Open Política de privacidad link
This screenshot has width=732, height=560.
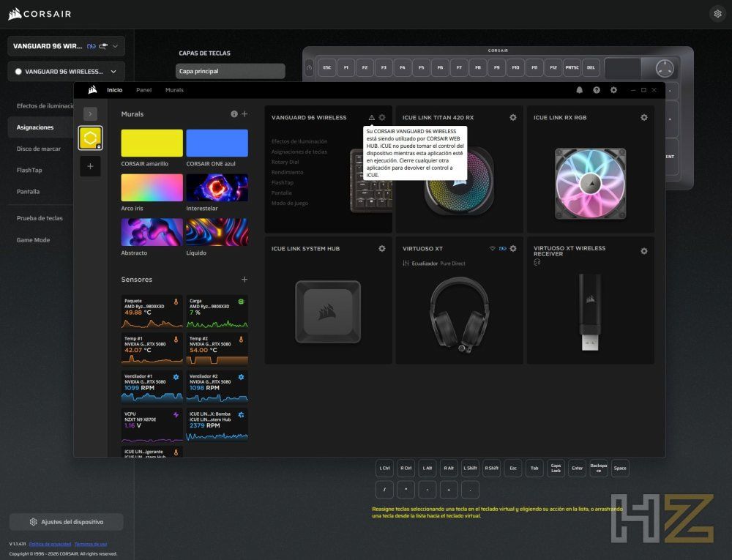click(50, 544)
